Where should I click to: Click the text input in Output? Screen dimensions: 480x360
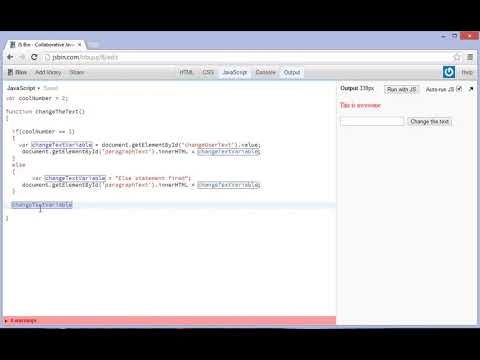pos(372,121)
